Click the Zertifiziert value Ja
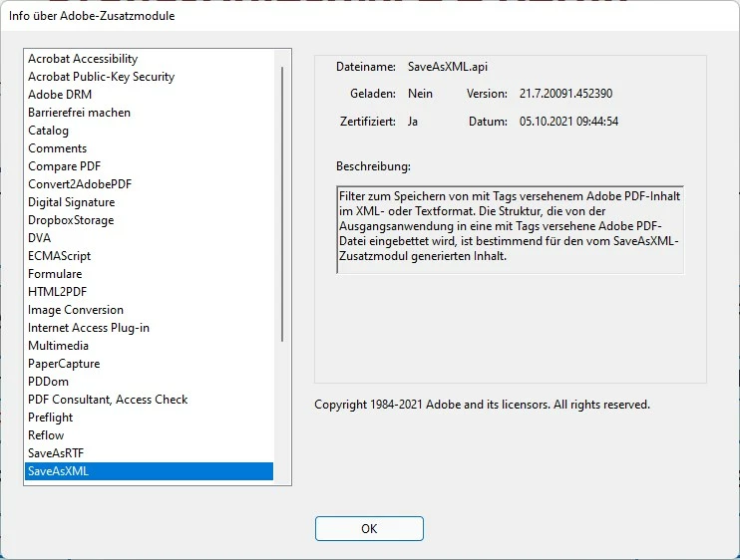Image resolution: width=740 pixels, height=560 pixels. pos(413,122)
